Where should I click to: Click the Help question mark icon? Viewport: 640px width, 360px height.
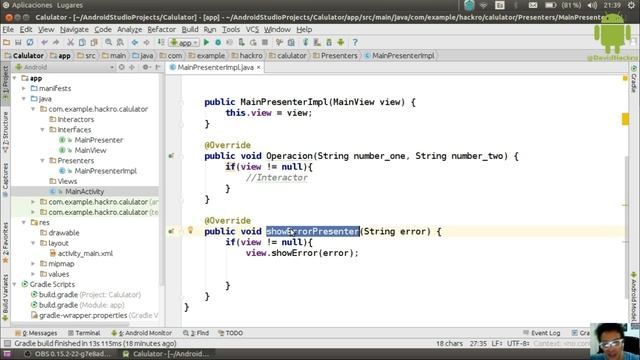click(x=355, y=42)
